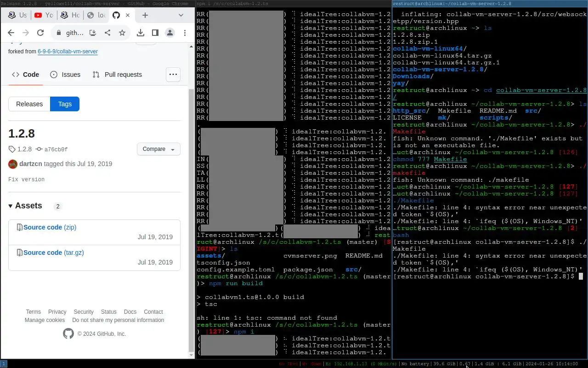This screenshot has height=368, width=588.
Task: Open dartzcn's profile avatar
Action: (13, 164)
